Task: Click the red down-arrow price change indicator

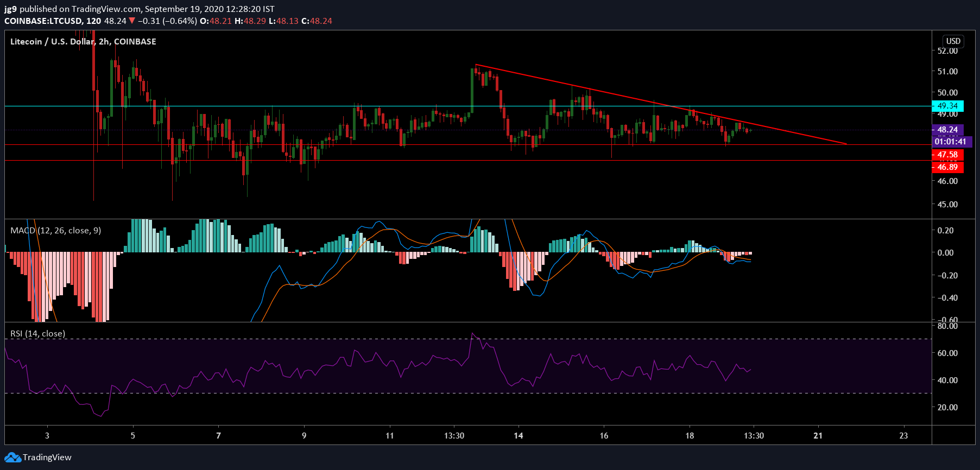Action: click(132, 21)
